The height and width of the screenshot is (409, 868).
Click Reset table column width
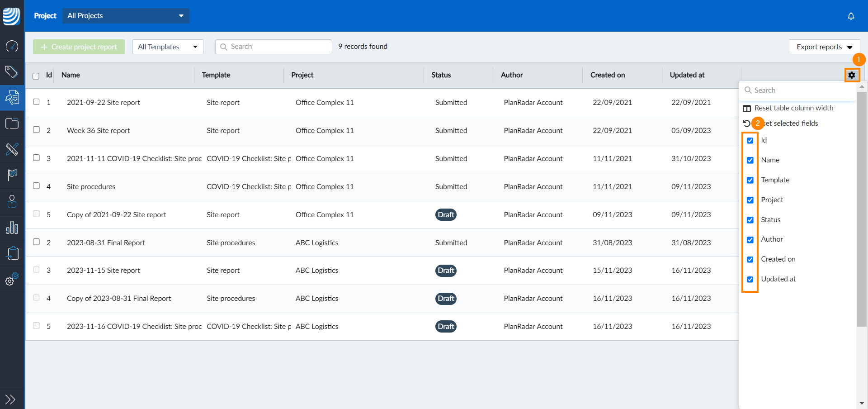(793, 108)
